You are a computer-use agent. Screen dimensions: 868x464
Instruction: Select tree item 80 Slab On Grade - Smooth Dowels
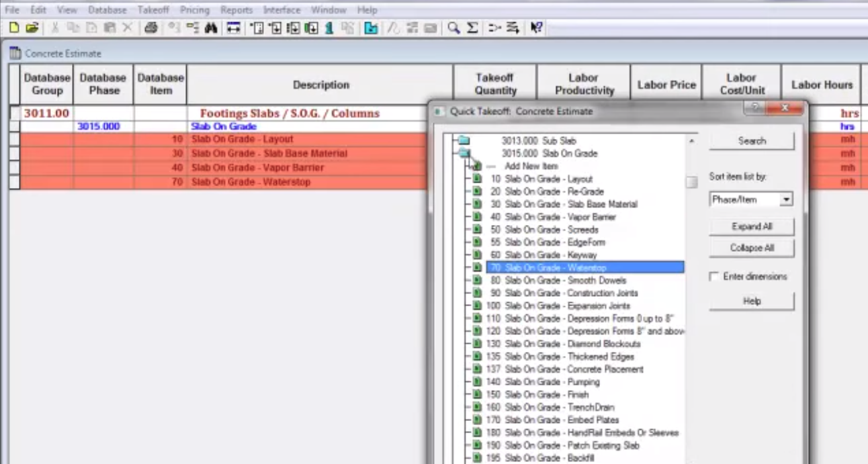click(558, 281)
